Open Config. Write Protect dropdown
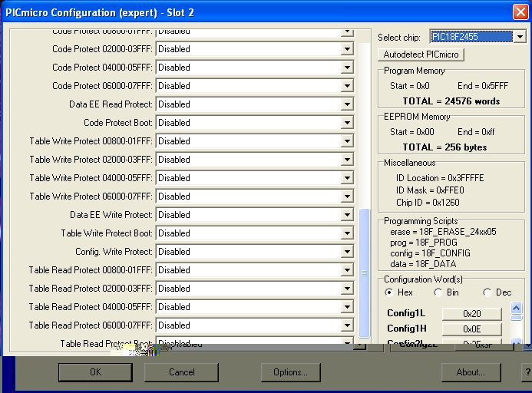 click(347, 252)
